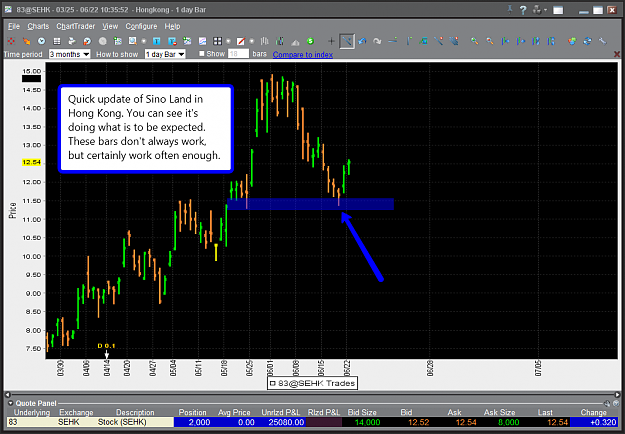
Task: Click the add study chart icon
Action: tap(187, 41)
